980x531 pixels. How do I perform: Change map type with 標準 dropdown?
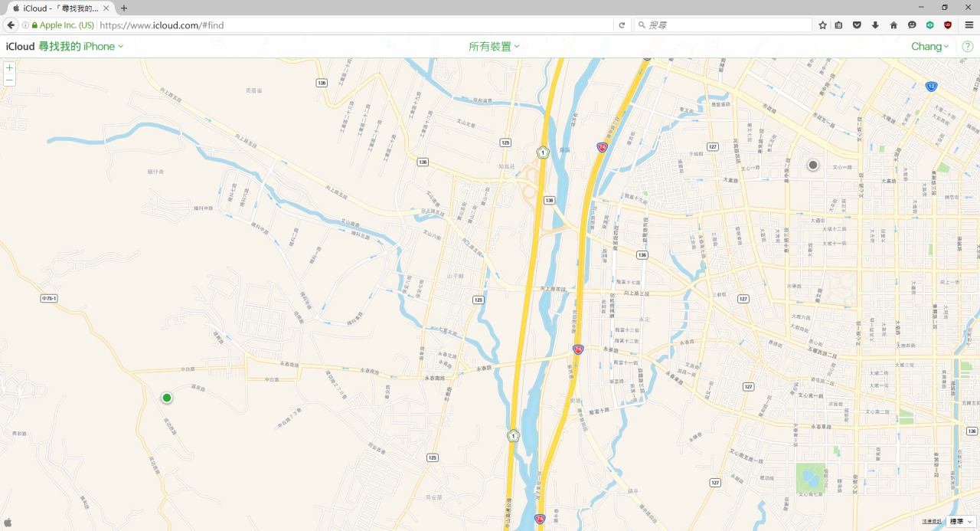pyautogui.click(x=961, y=521)
